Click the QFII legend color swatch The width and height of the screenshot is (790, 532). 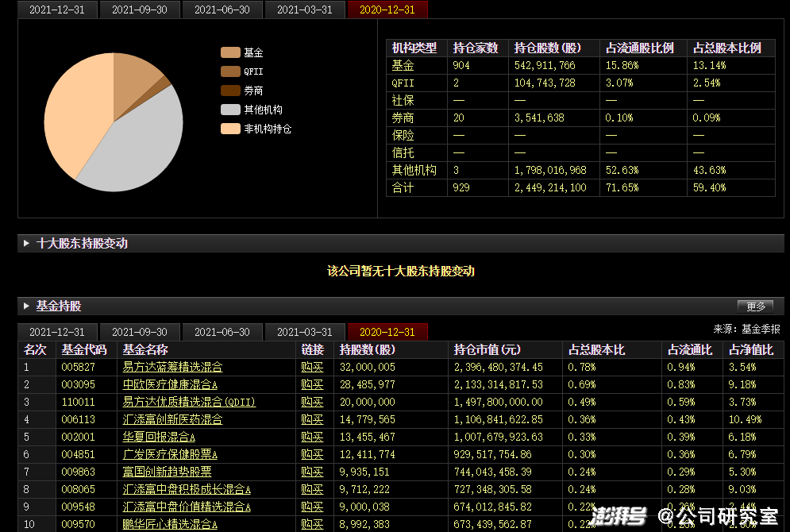[230, 71]
